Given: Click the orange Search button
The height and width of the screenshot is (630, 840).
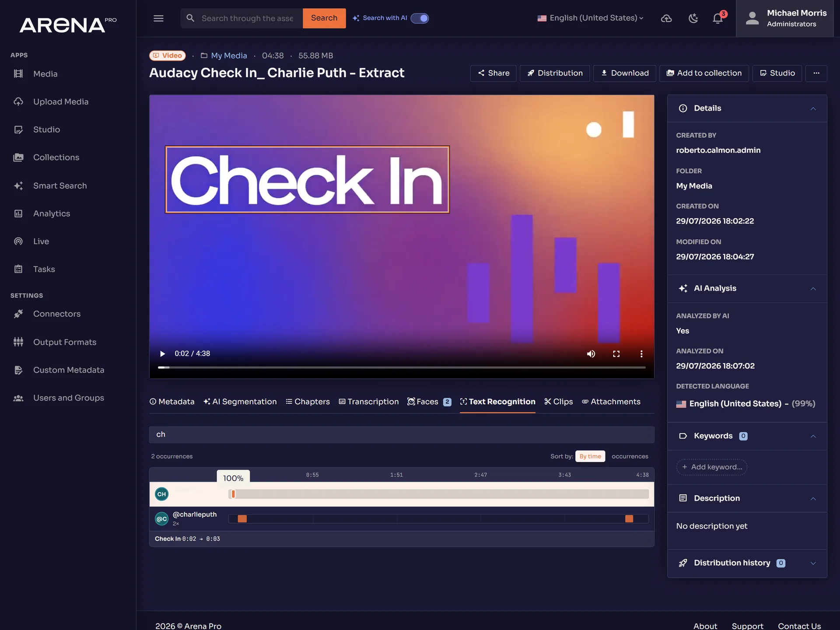Looking at the screenshot, I should click(324, 18).
